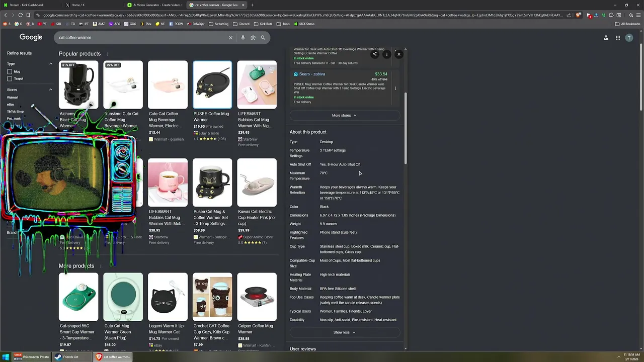
Task: Tick the Mug type checkbox
Action: pos(10,71)
